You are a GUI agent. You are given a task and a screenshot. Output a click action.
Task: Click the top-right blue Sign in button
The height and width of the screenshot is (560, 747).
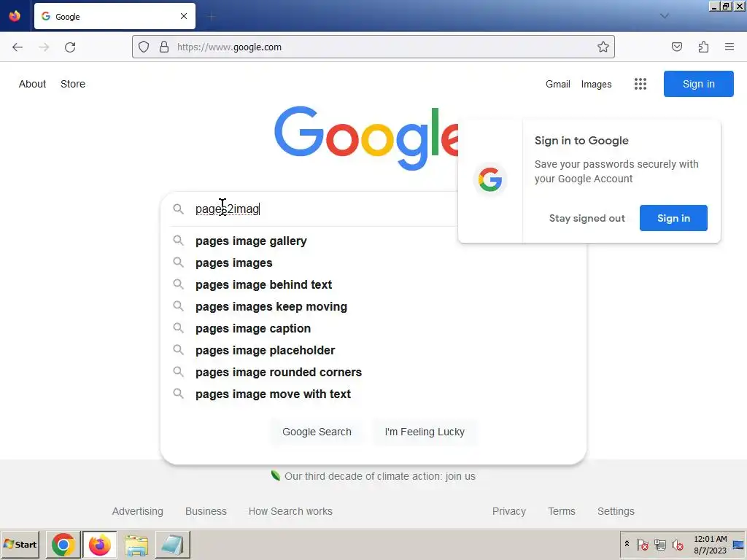tap(698, 84)
